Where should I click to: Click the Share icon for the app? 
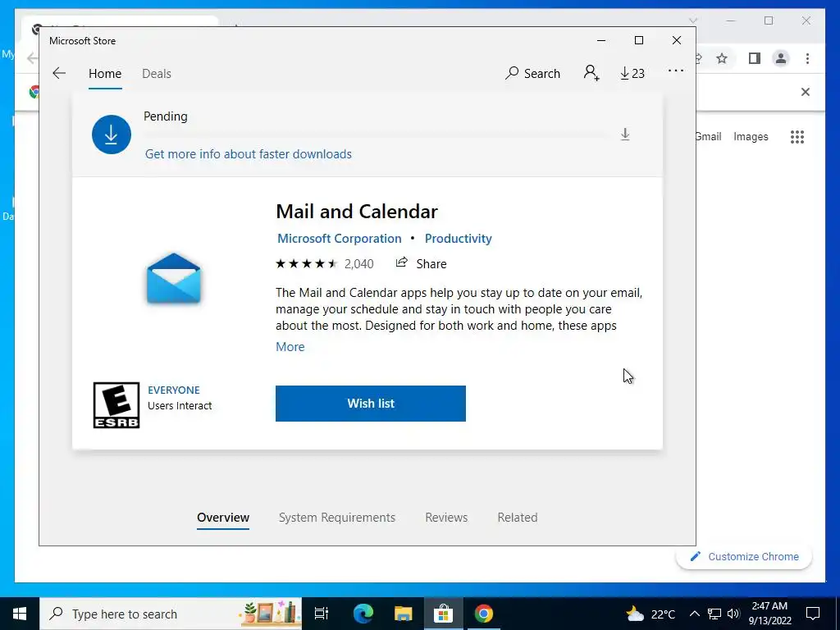401,262
